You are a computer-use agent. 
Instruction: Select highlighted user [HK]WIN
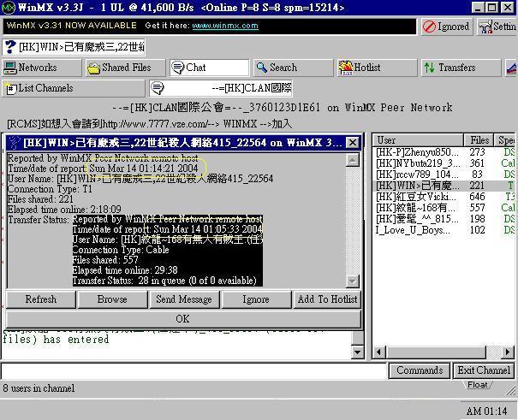coord(445,186)
